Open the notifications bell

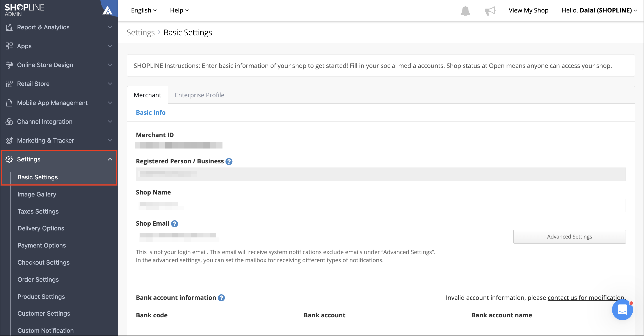point(465,11)
